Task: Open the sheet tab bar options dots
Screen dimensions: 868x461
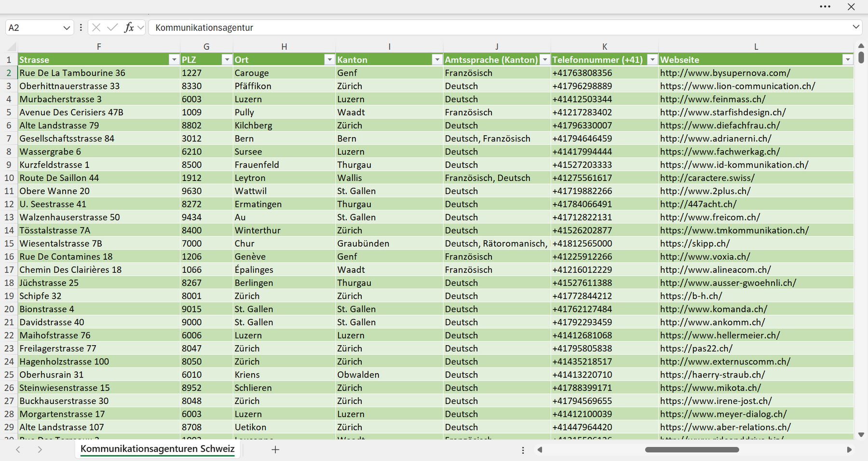Action: coord(523,450)
